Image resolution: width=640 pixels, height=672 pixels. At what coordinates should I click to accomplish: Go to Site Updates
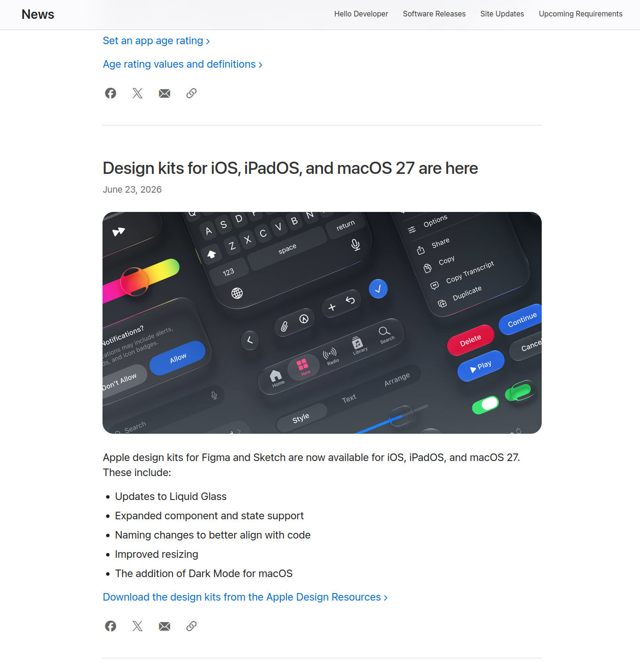click(x=502, y=14)
